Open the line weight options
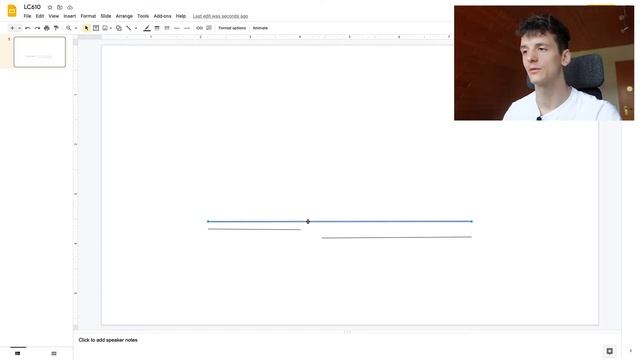The height and width of the screenshot is (360, 640). [157, 28]
